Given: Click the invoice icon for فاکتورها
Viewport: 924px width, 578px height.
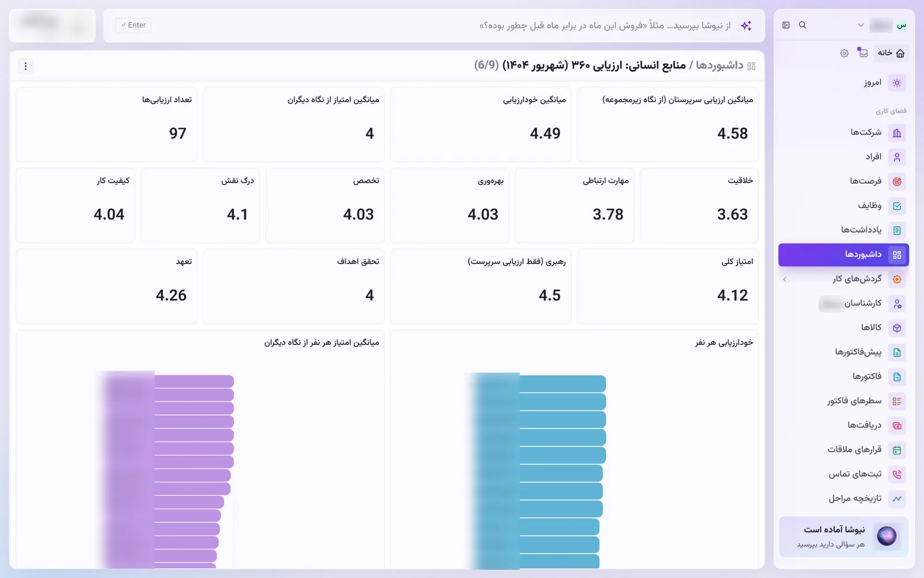Looking at the screenshot, I should coord(897,377).
